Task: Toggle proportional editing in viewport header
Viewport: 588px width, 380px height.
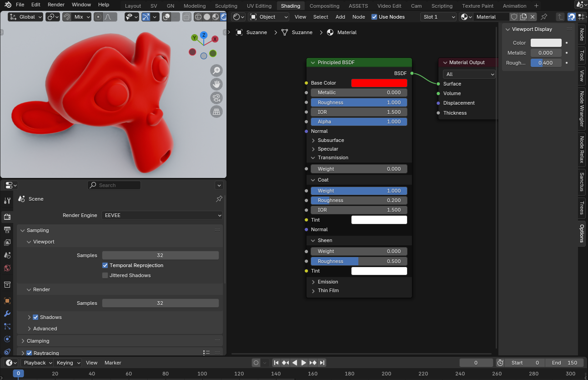Action: pos(98,17)
